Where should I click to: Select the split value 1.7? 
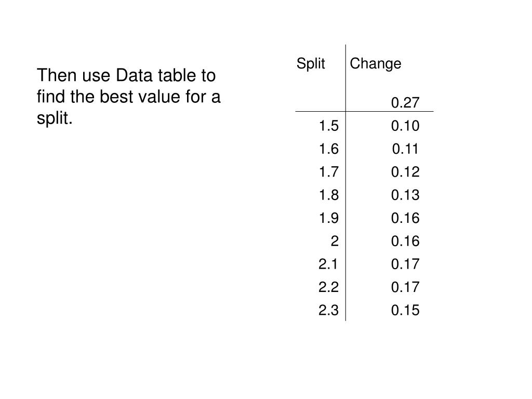pos(328,172)
